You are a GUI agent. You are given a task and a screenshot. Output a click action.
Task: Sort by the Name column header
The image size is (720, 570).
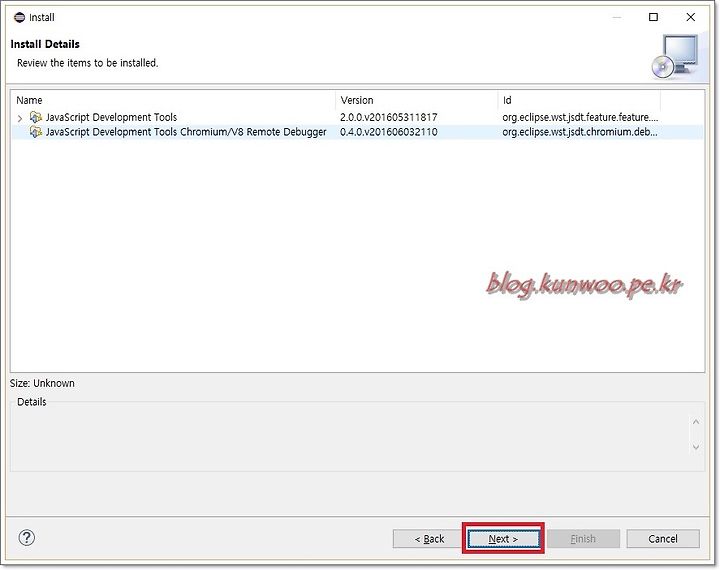coord(174,100)
